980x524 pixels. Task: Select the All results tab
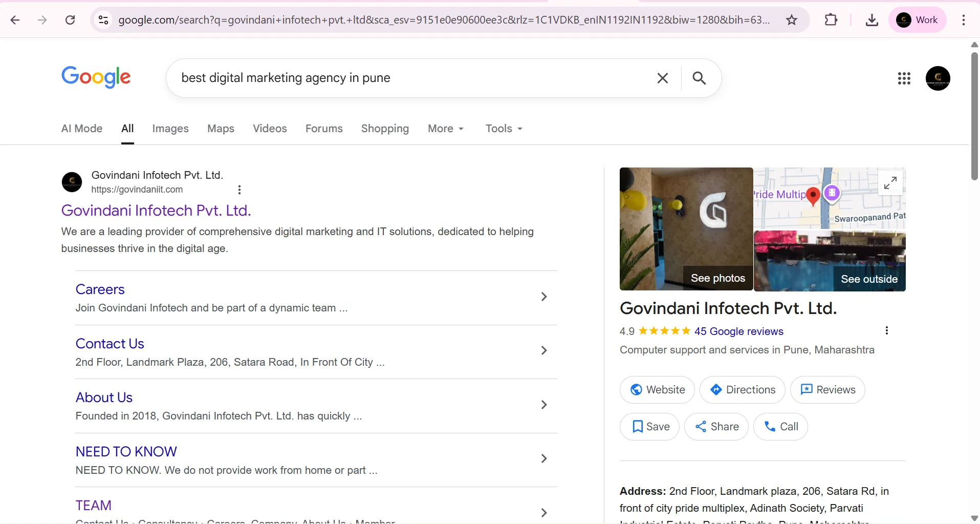point(127,129)
